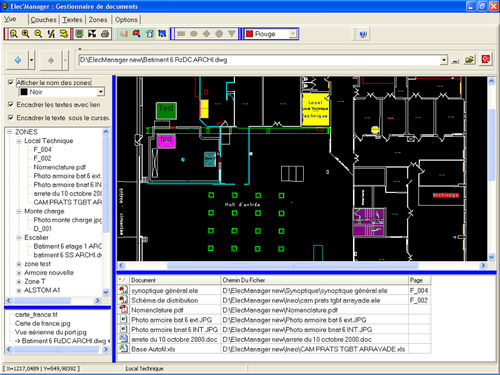Click the blue back navigation arrow

pos(17,60)
